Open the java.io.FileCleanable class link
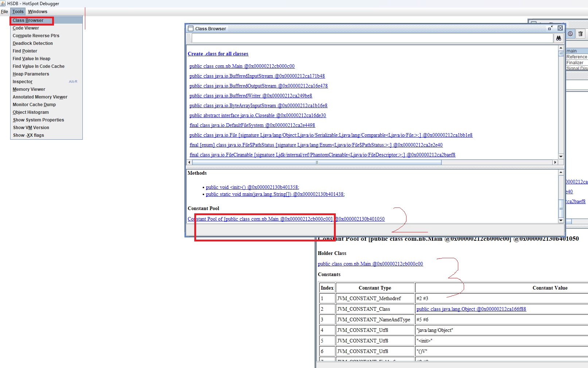Image resolution: width=588 pixels, height=368 pixels. coord(323,155)
